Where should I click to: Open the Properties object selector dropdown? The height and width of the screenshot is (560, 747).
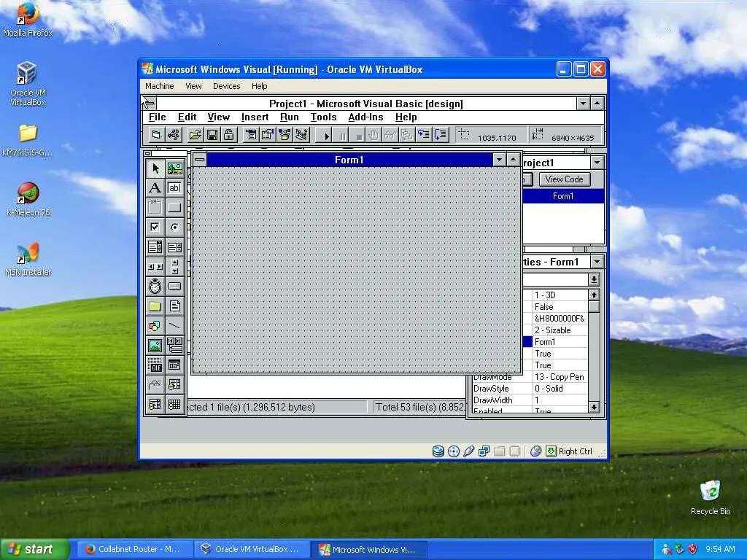tap(594, 279)
